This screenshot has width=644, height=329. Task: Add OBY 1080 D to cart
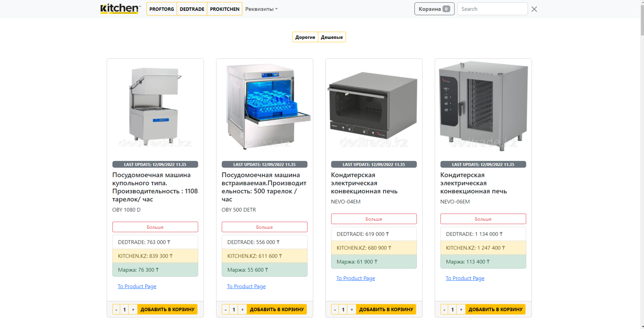[x=167, y=310]
